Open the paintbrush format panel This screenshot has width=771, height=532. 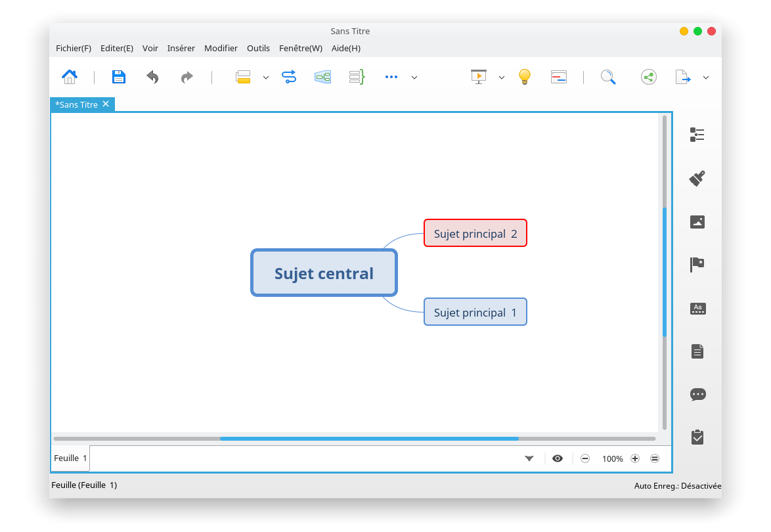point(697,178)
